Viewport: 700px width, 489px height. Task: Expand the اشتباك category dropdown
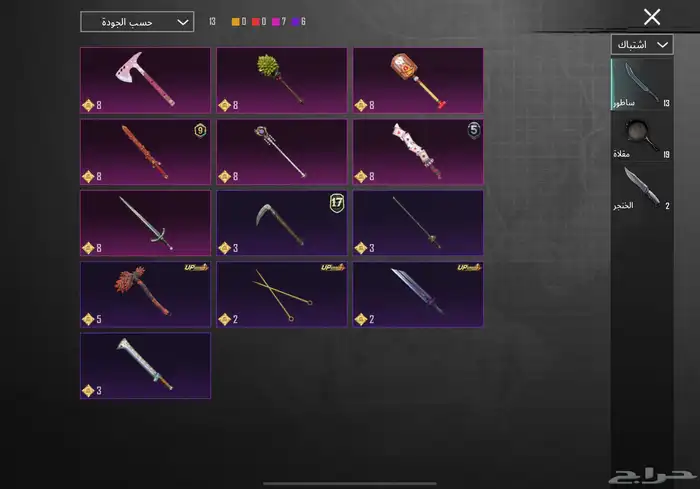pos(642,45)
